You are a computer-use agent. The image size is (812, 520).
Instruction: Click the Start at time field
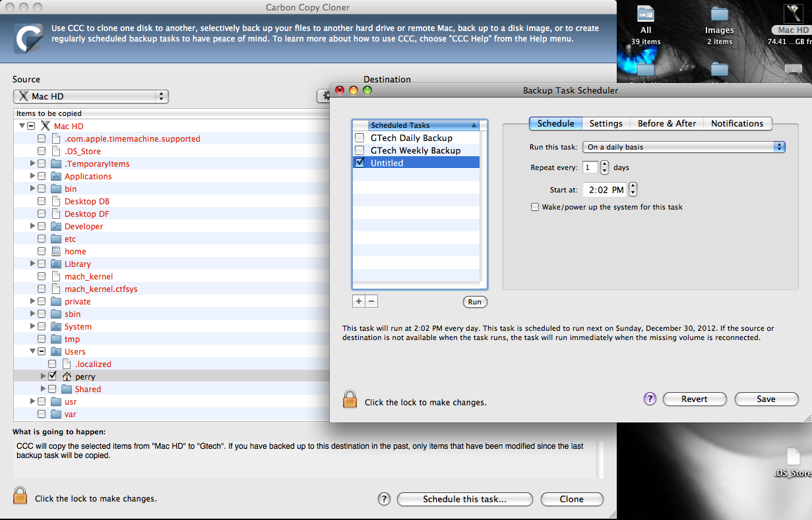[x=605, y=190]
